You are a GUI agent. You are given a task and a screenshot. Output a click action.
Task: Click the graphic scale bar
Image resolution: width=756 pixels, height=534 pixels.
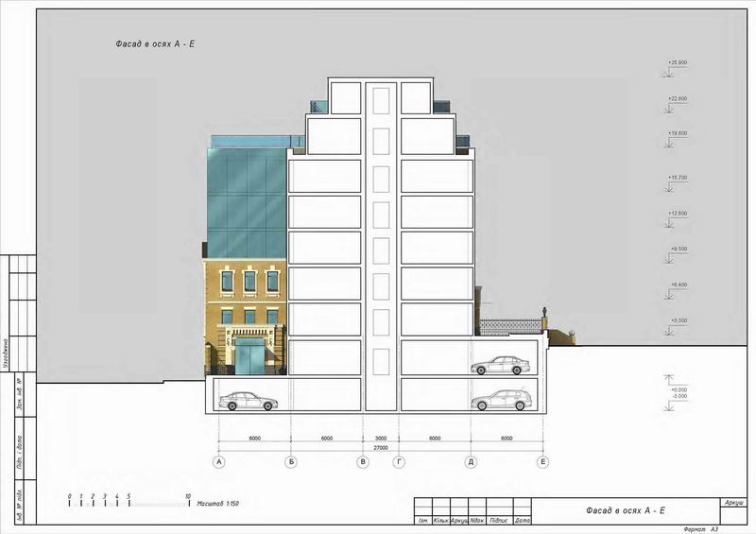[129, 501]
